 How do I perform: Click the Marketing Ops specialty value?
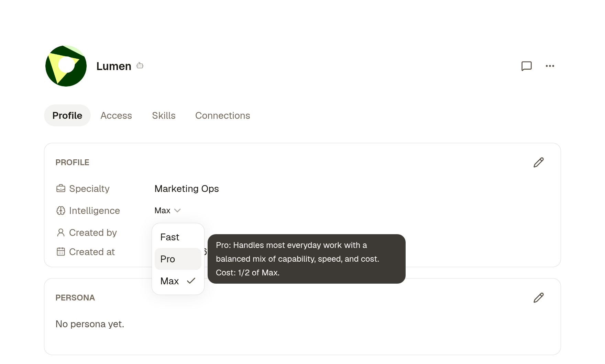click(187, 189)
